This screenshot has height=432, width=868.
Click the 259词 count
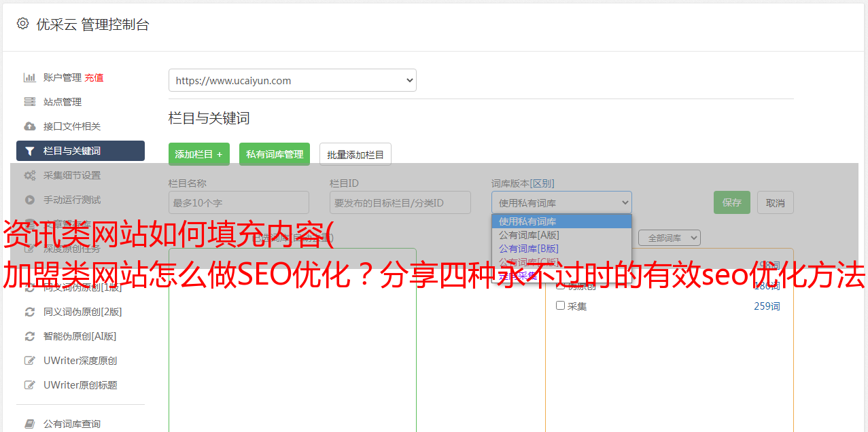click(x=767, y=306)
